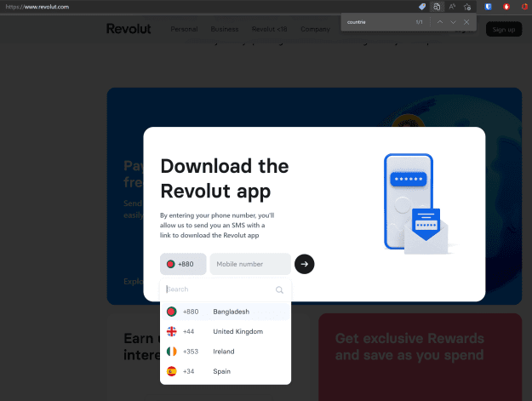This screenshot has height=401, width=532.
Task: Select Bangladesh +880 from the list
Action: coord(226,312)
